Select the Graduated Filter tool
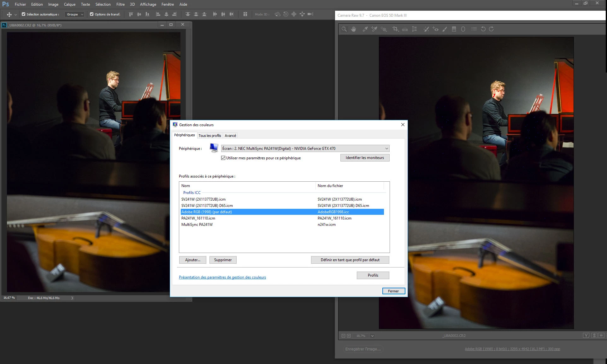 pyautogui.click(x=454, y=29)
